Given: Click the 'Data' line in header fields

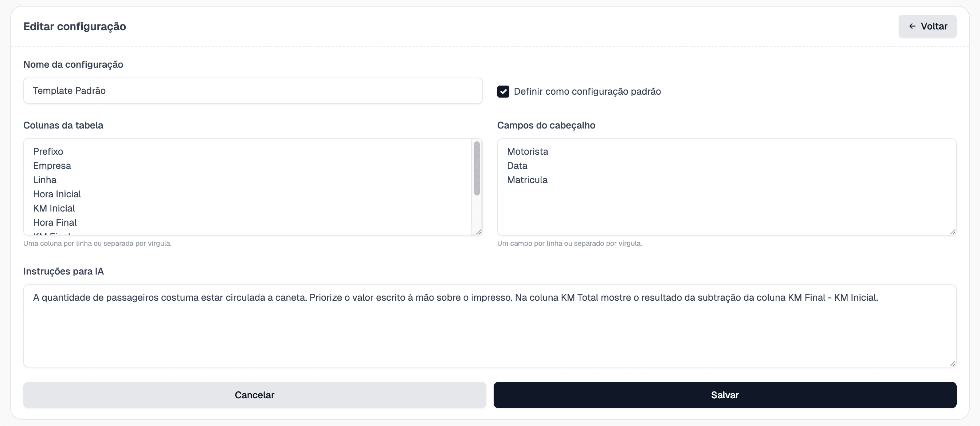Looking at the screenshot, I should (517, 165).
